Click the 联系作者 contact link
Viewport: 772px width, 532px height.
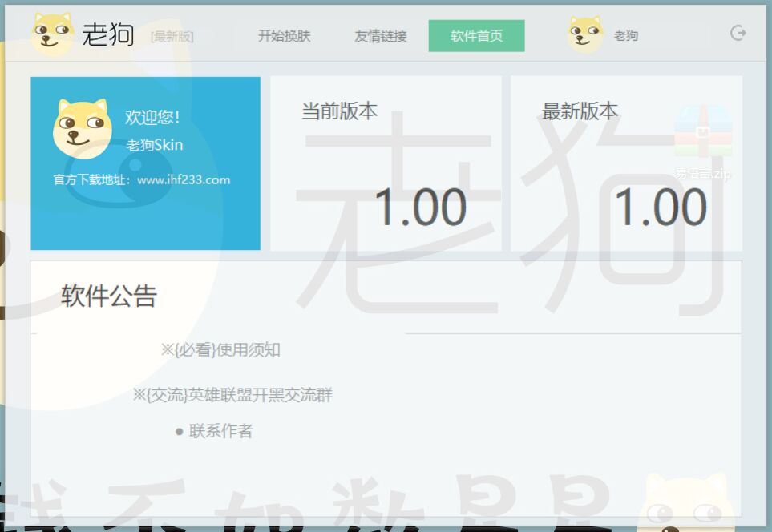[221, 431]
